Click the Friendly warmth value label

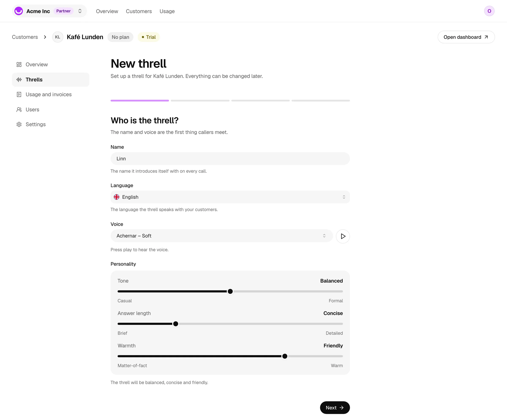point(333,346)
